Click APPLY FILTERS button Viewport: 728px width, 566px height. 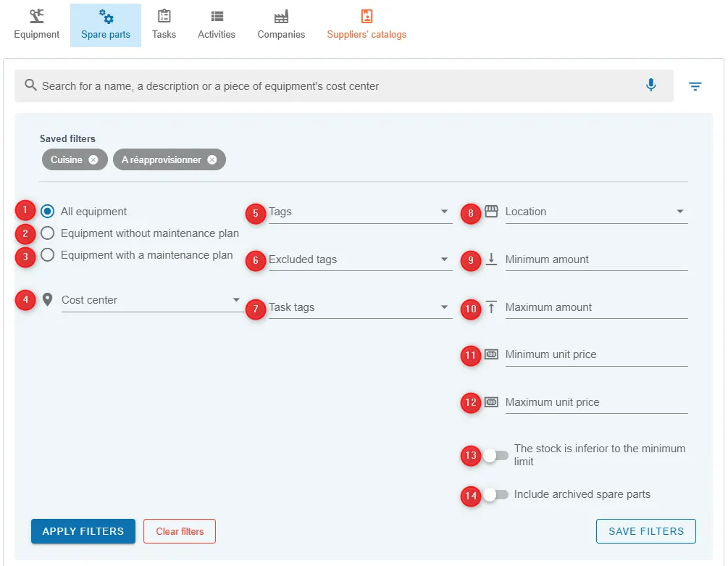pyautogui.click(x=83, y=531)
